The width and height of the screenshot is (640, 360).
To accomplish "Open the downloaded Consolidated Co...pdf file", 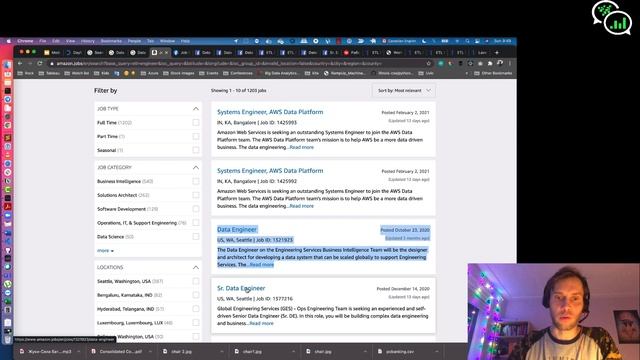I will click(x=120, y=351).
